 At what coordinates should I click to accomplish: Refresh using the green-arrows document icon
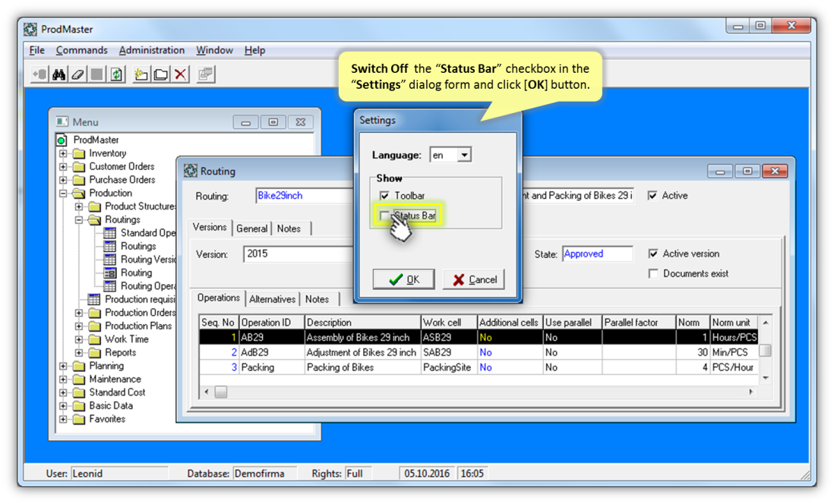click(x=116, y=74)
